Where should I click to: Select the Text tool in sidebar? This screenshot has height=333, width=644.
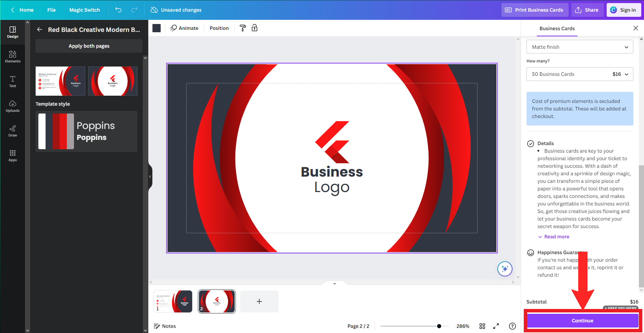click(x=13, y=82)
